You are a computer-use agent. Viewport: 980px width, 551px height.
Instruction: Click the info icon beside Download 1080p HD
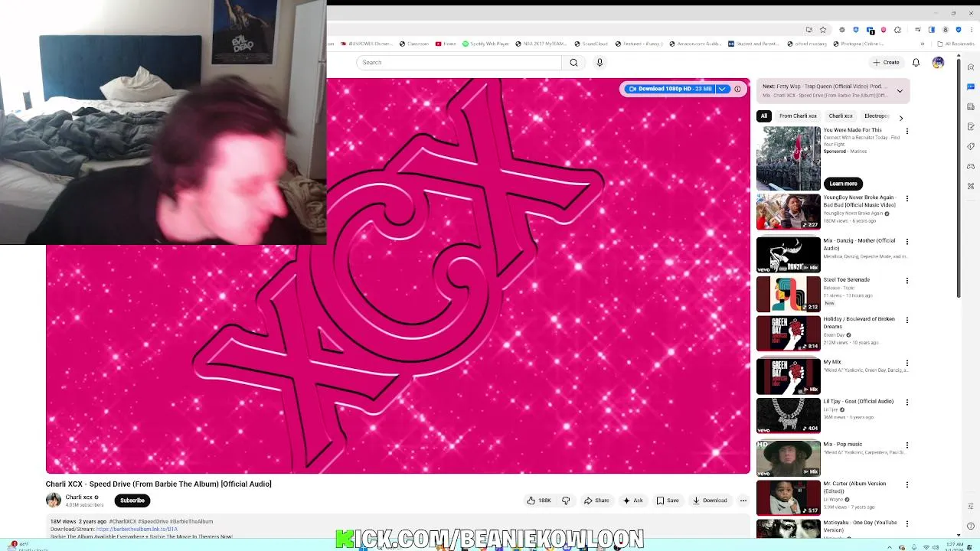pyautogui.click(x=737, y=89)
